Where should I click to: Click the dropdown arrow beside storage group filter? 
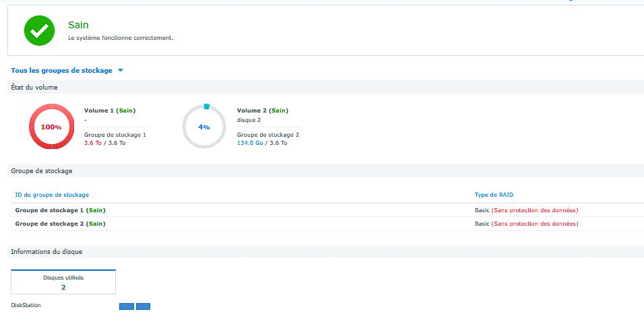121,70
